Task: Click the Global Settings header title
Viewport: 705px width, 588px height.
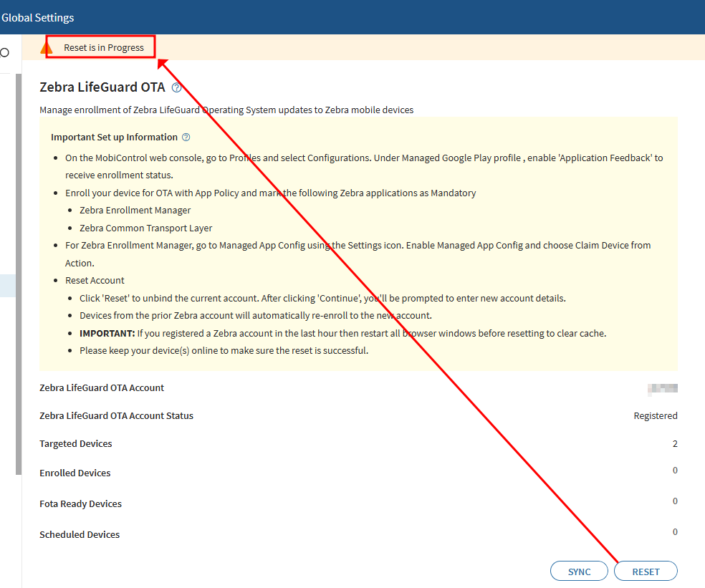Action: pos(38,17)
